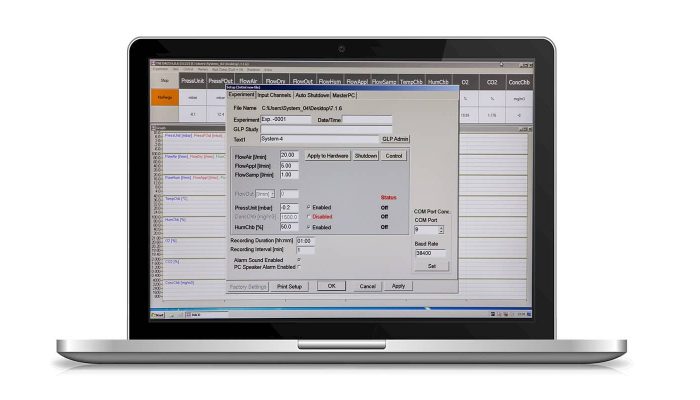Click the Baud Rate field
Image resolution: width=700 pixels, height=400 pixels.
pos(430,253)
